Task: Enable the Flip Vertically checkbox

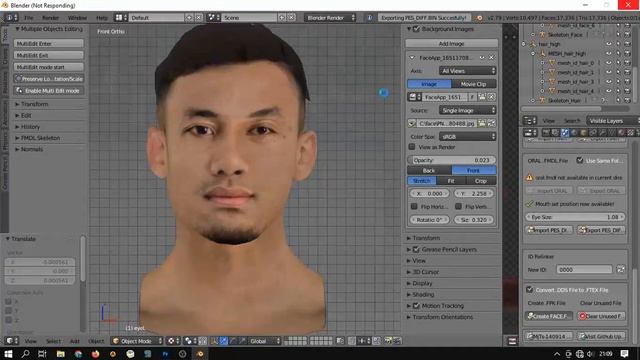Action: (458, 206)
